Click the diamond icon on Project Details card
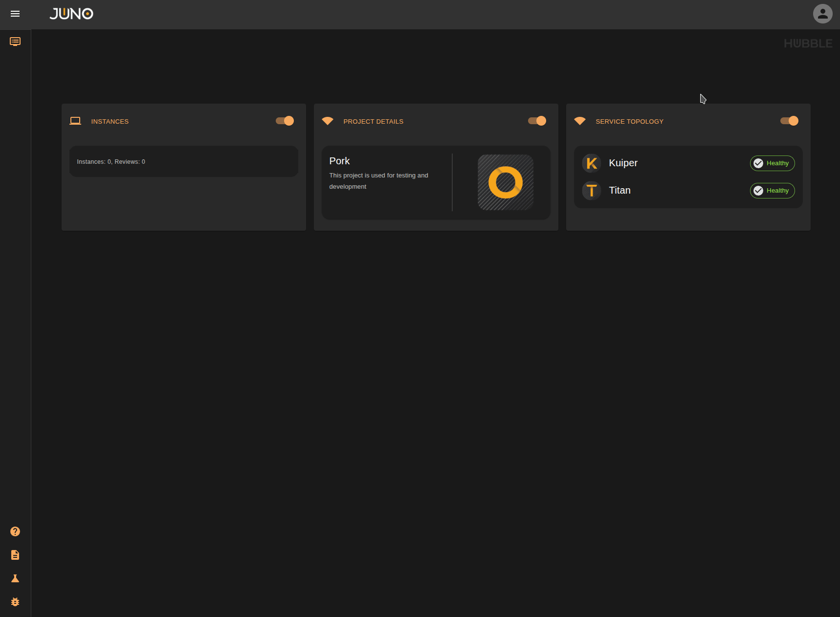Screen dimensions: 840x617 (328, 121)
